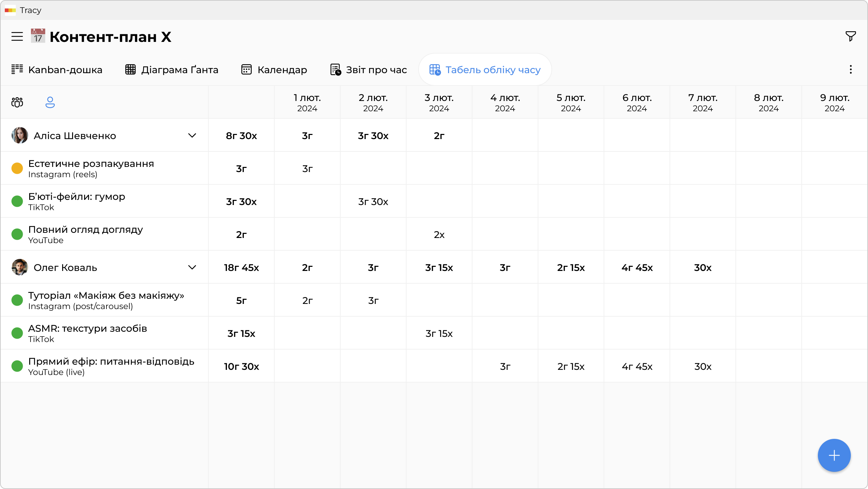
Task: Select the single person view icon
Action: (50, 102)
